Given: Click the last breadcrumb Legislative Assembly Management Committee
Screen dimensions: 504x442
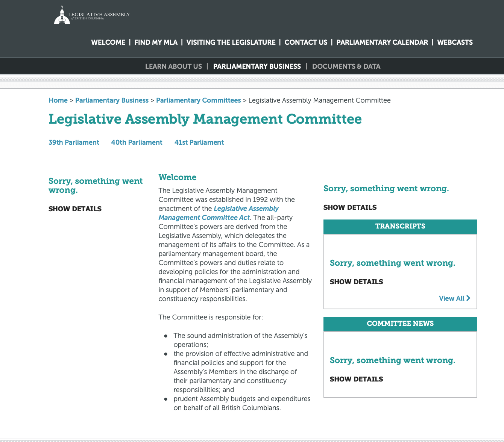Looking at the screenshot, I should click(319, 100).
